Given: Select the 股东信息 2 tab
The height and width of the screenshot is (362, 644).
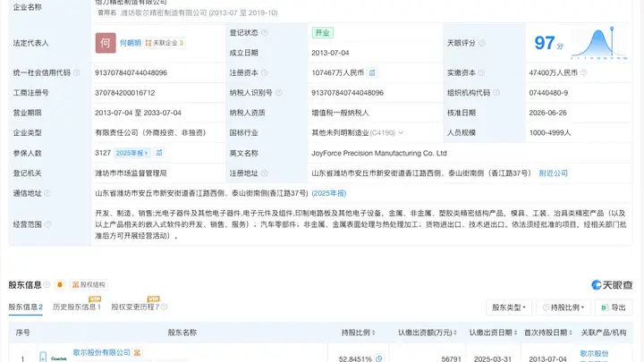Looking at the screenshot, I should [x=25, y=307].
